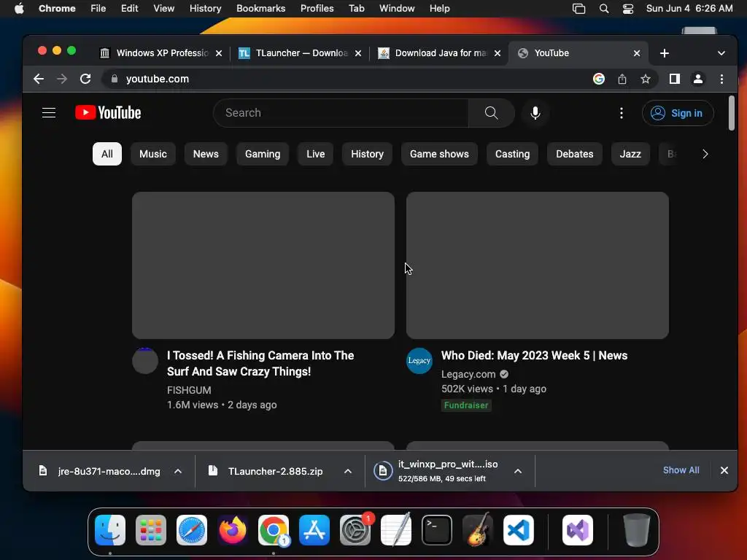
Task: Select the Gaming filter chip
Action: tap(263, 154)
